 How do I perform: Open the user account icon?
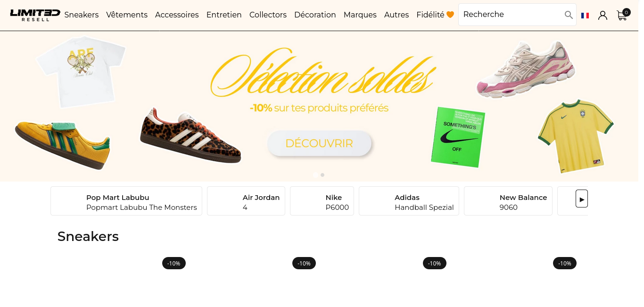(x=603, y=16)
